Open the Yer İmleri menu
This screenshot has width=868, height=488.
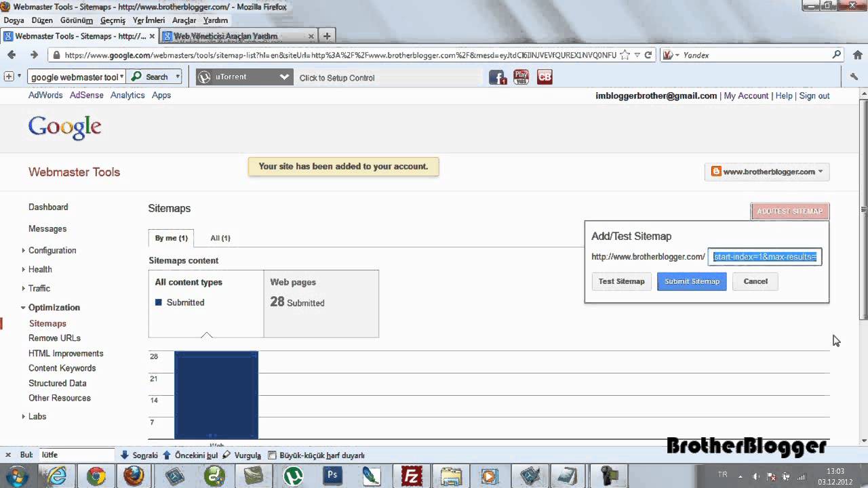(x=149, y=20)
